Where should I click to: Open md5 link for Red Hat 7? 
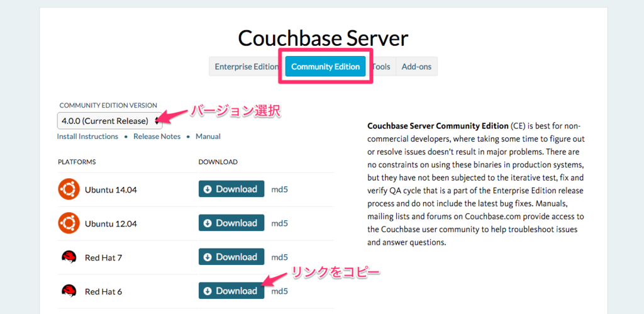[x=280, y=257]
